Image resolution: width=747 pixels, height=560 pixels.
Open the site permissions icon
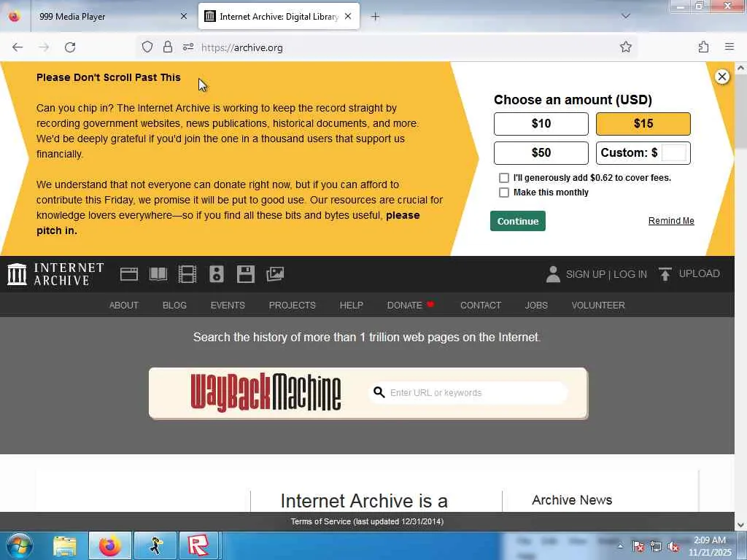187,47
